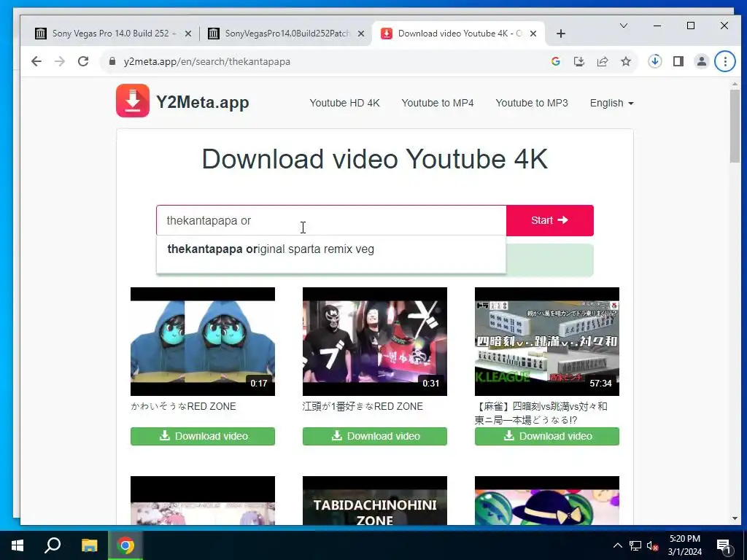Open the Google icon in address bar
The height and width of the screenshot is (560, 747).
coord(555,61)
